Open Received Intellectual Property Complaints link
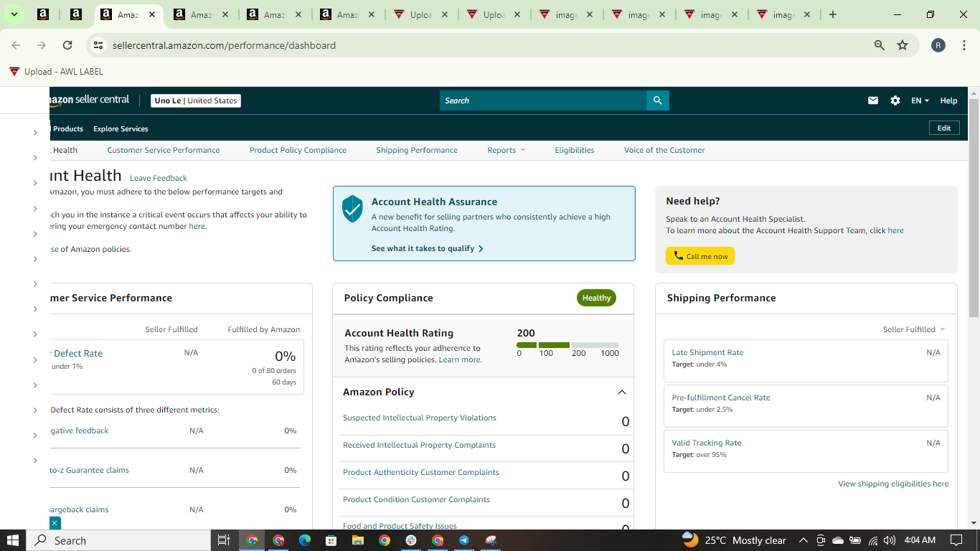 coord(419,445)
